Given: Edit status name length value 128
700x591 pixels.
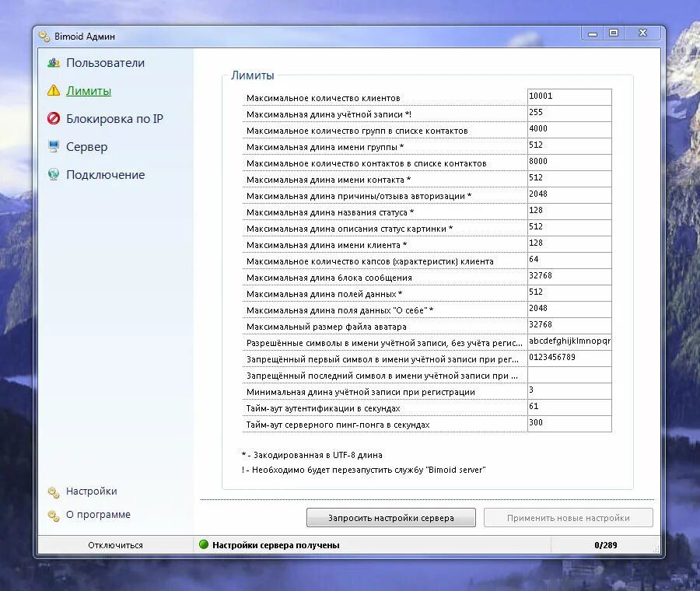Looking at the screenshot, I should click(569, 212).
